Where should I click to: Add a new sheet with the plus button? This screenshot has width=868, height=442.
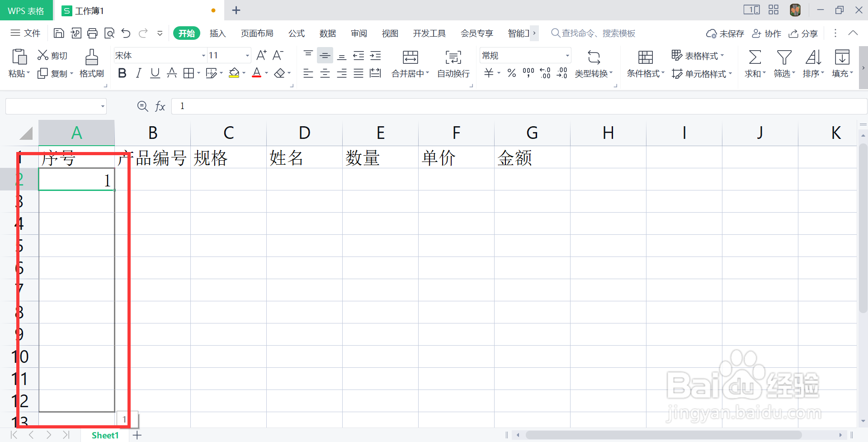(137, 435)
